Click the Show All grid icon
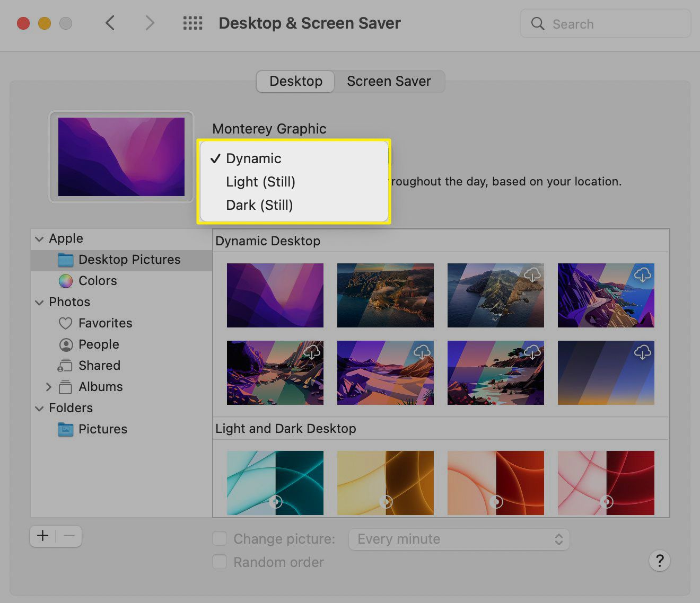 192,23
